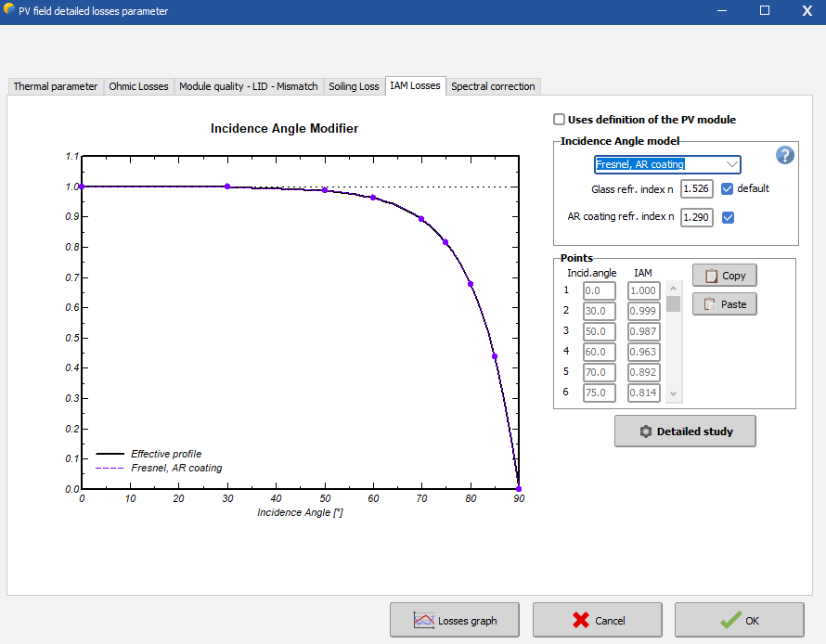The width and height of the screenshot is (826, 644).
Task: Click the IAM value 0.814 field
Action: (644, 393)
